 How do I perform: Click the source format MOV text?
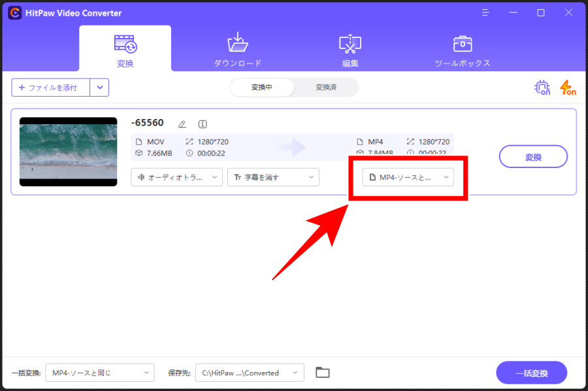click(x=155, y=142)
